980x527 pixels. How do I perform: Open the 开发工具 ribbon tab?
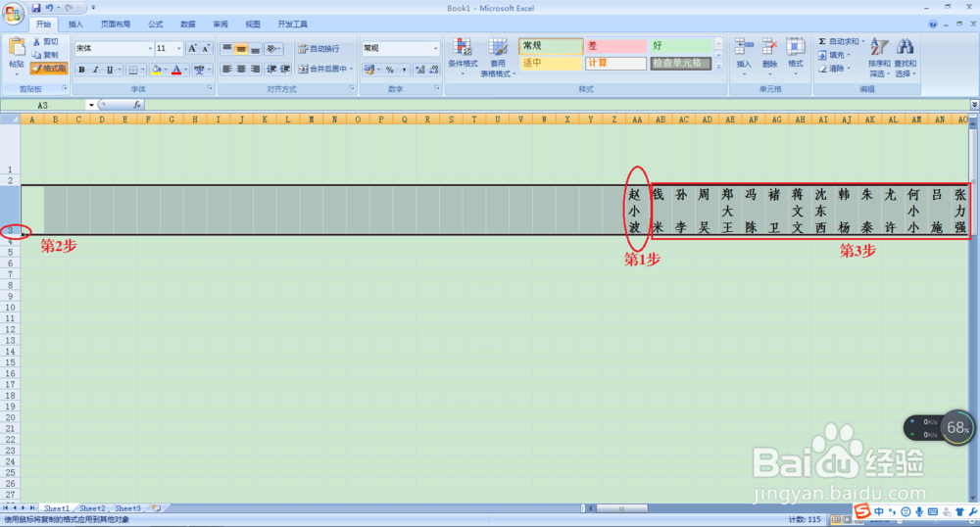tap(292, 24)
